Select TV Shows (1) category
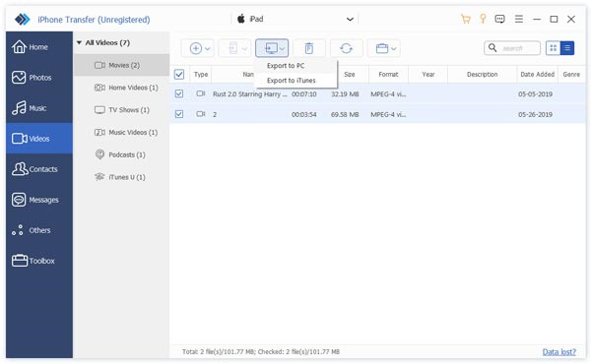This screenshot has height=364, width=591. pos(122,110)
